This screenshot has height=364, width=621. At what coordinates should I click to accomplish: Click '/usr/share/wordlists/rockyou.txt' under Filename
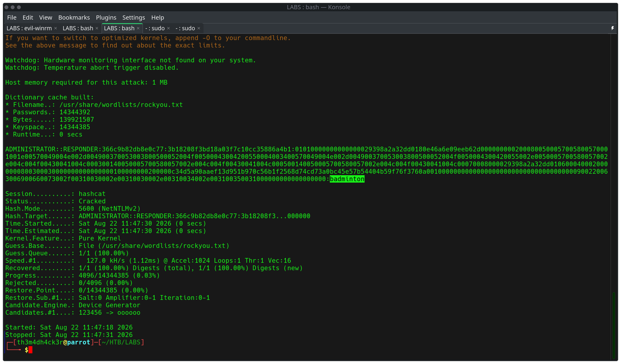121,105
